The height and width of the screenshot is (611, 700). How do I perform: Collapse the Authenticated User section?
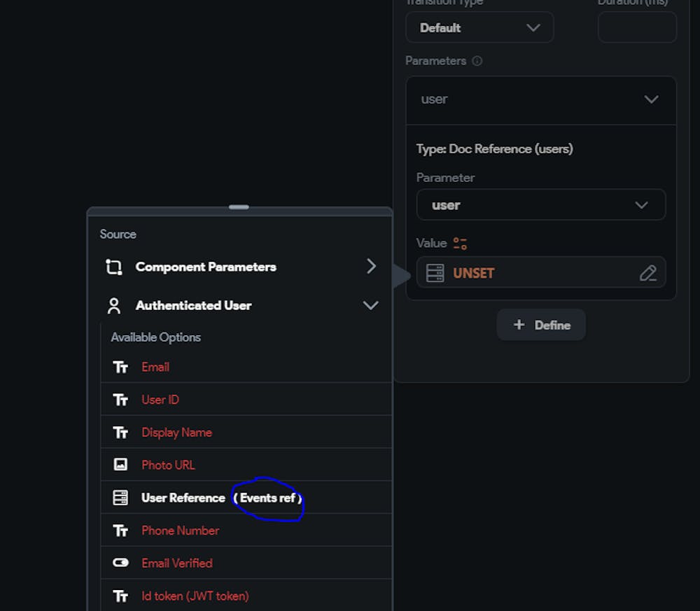tap(371, 305)
